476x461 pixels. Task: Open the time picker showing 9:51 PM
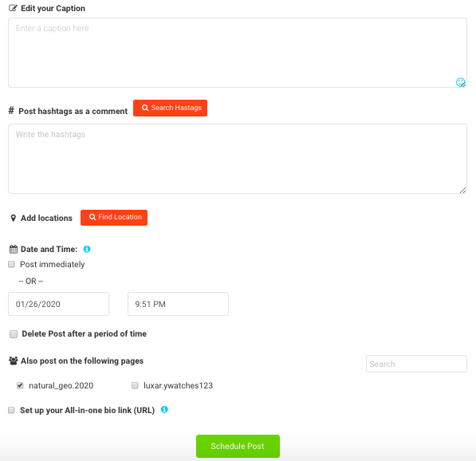pyautogui.click(x=178, y=304)
